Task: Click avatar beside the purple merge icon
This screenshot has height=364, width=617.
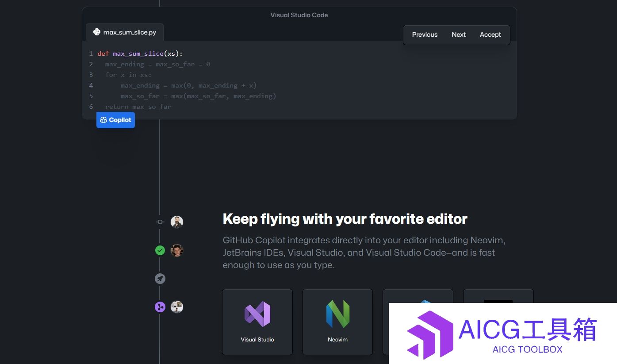Action: (x=177, y=307)
